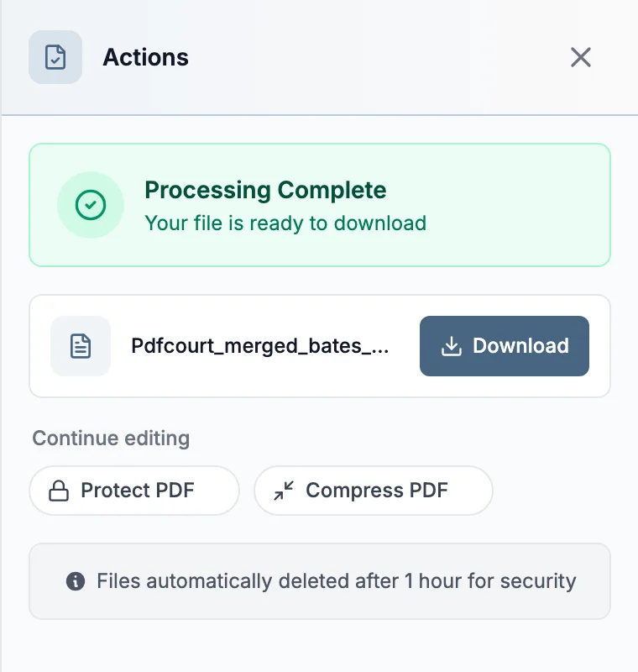
Task: Click the info icon in security notice
Action: [76, 581]
